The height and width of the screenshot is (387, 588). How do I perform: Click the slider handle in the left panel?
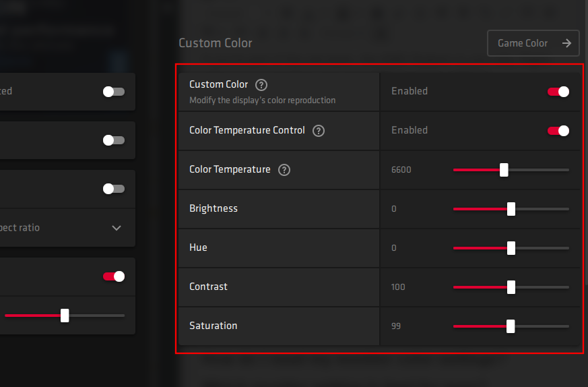[65, 316]
